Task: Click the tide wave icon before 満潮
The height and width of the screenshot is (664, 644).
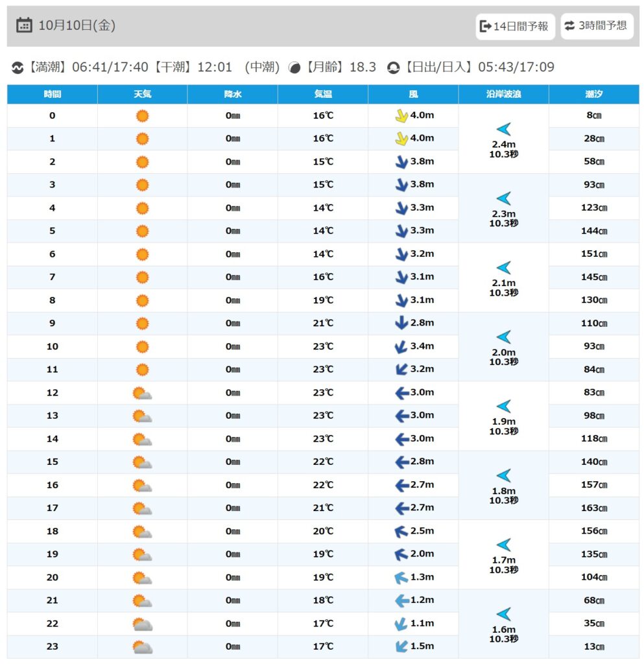Action: [18, 67]
